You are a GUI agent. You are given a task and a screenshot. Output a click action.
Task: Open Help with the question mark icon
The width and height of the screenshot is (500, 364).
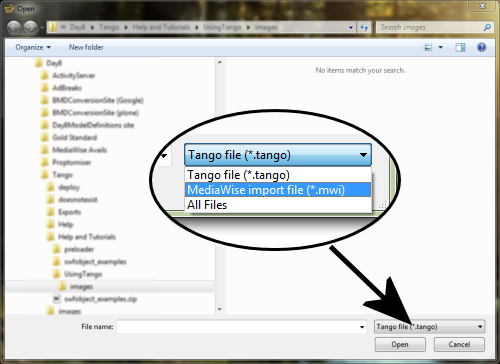click(481, 47)
